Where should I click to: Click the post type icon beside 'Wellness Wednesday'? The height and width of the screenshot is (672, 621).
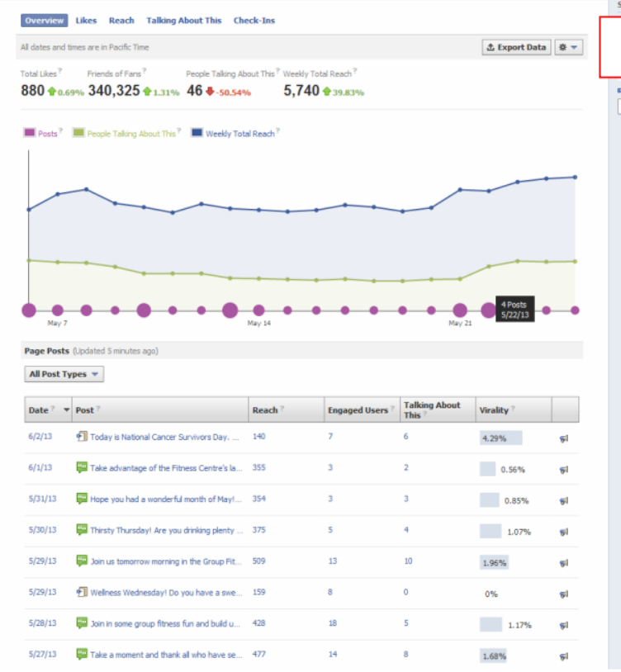tap(82, 592)
